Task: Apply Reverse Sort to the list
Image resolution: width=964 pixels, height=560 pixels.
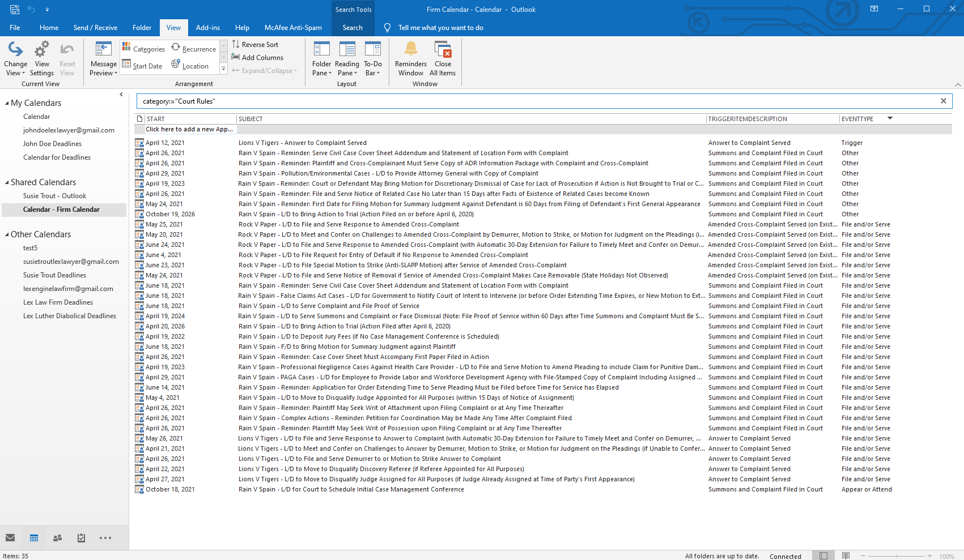Action: click(255, 44)
